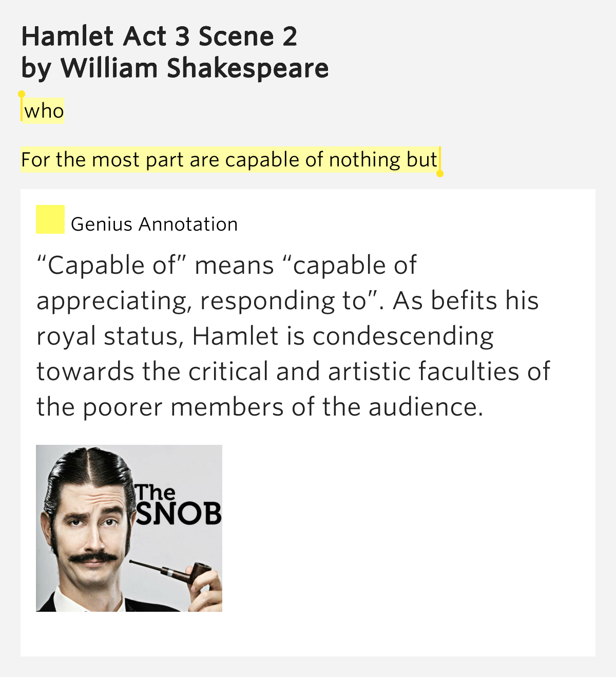Open The Snob image thumbnail
This screenshot has width=616, height=677.
click(x=129, y=528)
